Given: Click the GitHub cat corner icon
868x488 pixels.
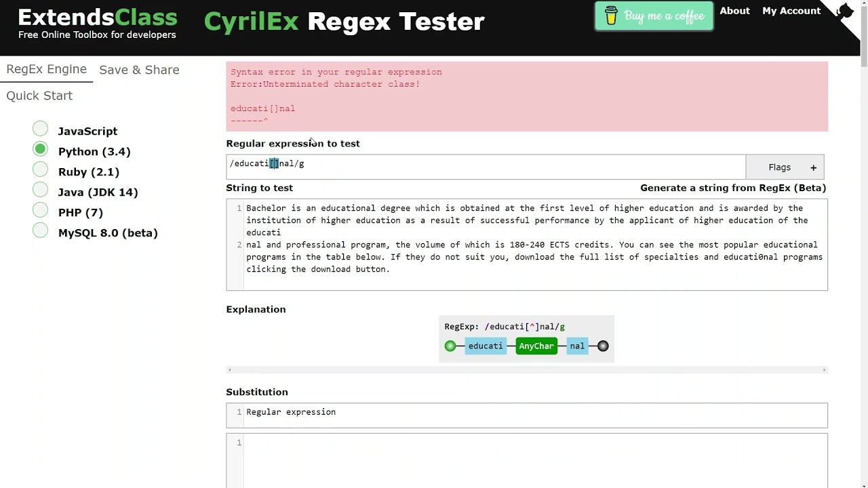Looking at the screenshot, I should (x=845, y=12).
